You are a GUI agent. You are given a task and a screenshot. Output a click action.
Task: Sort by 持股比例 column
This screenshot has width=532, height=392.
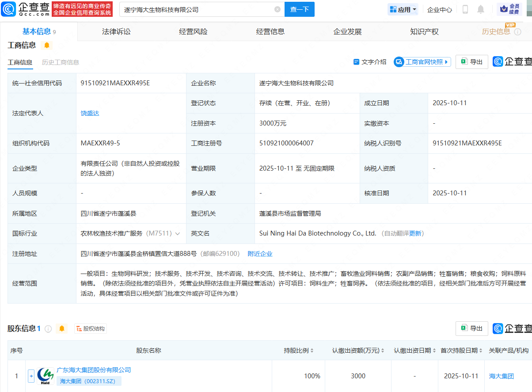click(299, 350)
